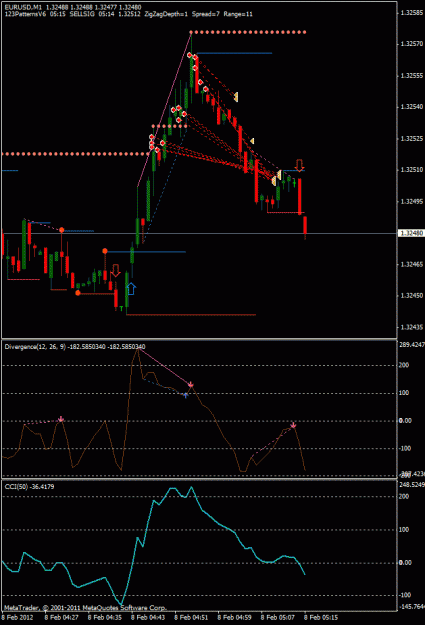Viewport: 425px width, 625px height.
Task: Click the -145.764 CCI scale value
Action: (412, 606)
